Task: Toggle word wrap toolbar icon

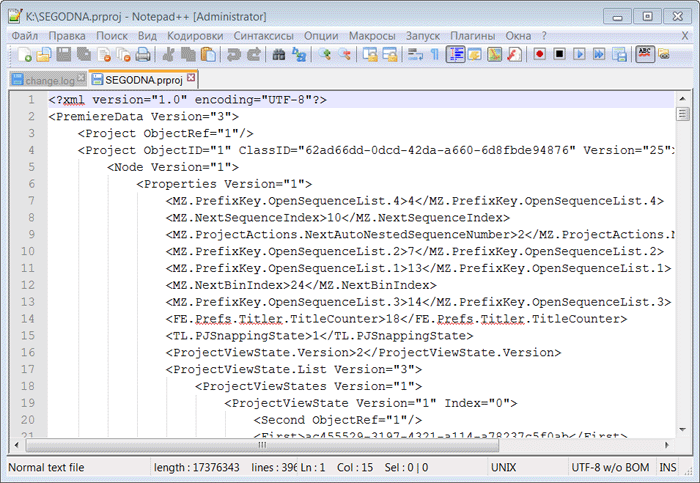Action: coord(415,54)
